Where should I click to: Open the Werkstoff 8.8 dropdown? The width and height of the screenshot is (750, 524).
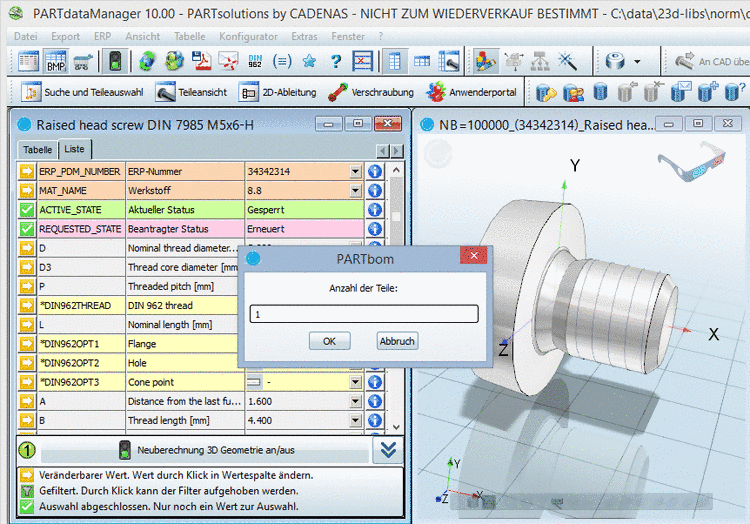(355, 191)
